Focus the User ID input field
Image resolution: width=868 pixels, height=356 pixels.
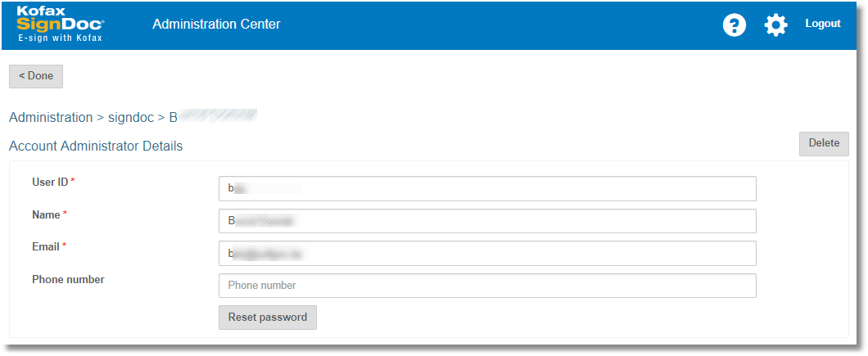coord(487,188)
